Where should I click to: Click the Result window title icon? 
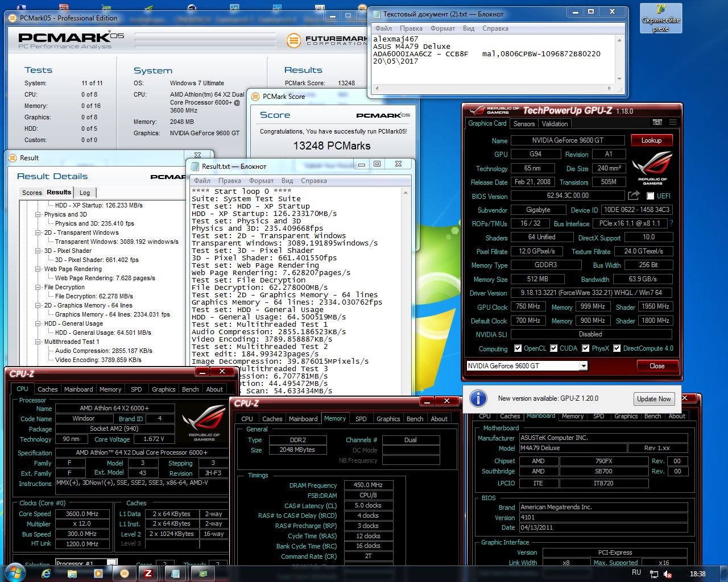pos(13,158)
